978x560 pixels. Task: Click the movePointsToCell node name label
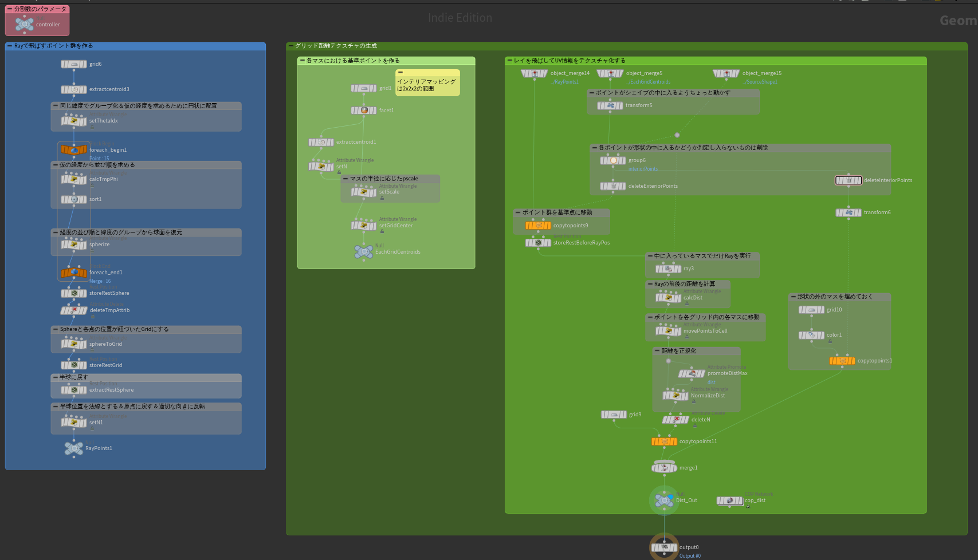coord(705,331)
